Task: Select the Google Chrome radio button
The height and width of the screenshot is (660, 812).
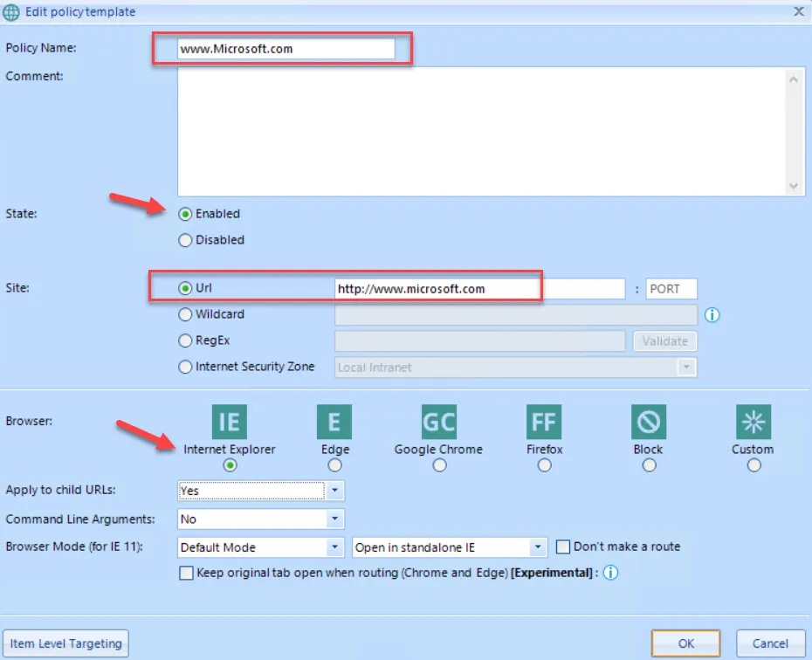Action: click(x=440, y=465)
